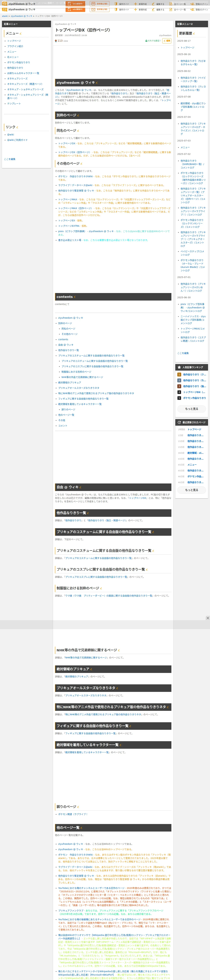Open @wikiご利用ガイド link
210x980 pixels.
(17, 140)
